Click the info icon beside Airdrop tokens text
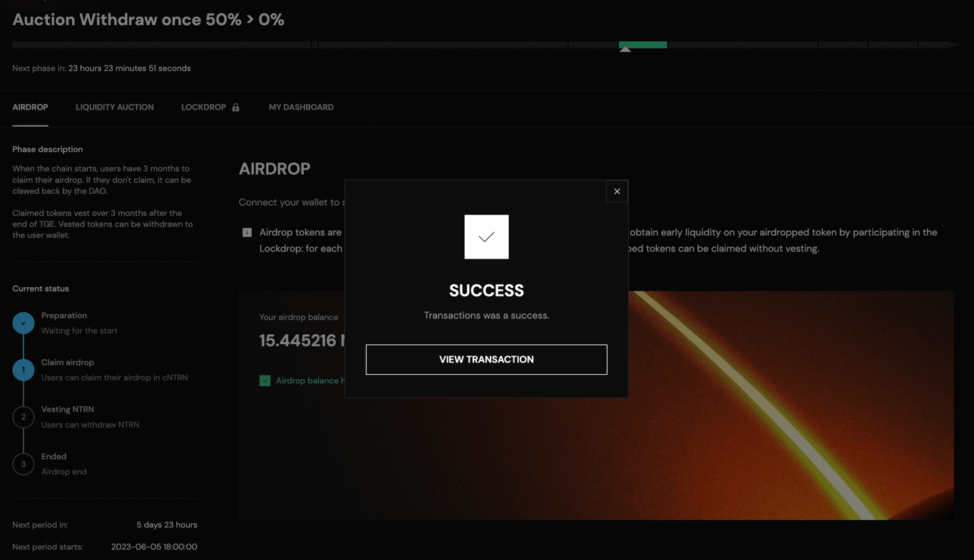The image size is (974, 560). [247, 232]
